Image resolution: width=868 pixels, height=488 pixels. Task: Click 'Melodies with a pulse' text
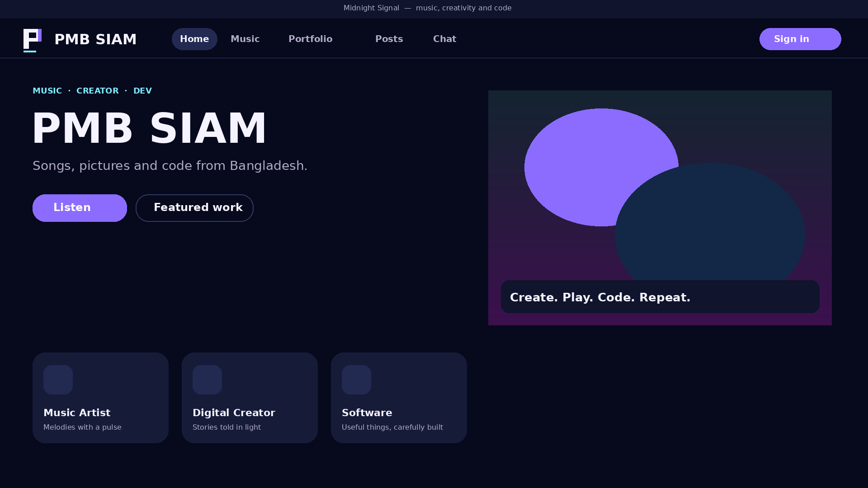[82, 427]
